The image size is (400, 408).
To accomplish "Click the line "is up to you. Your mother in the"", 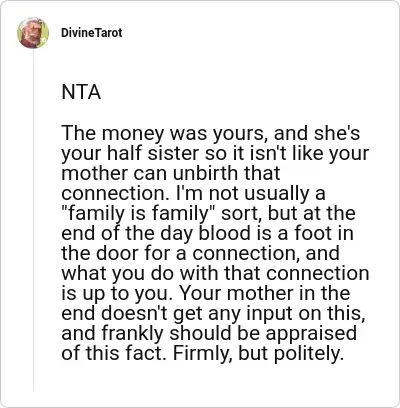I will tap(206, 293).
